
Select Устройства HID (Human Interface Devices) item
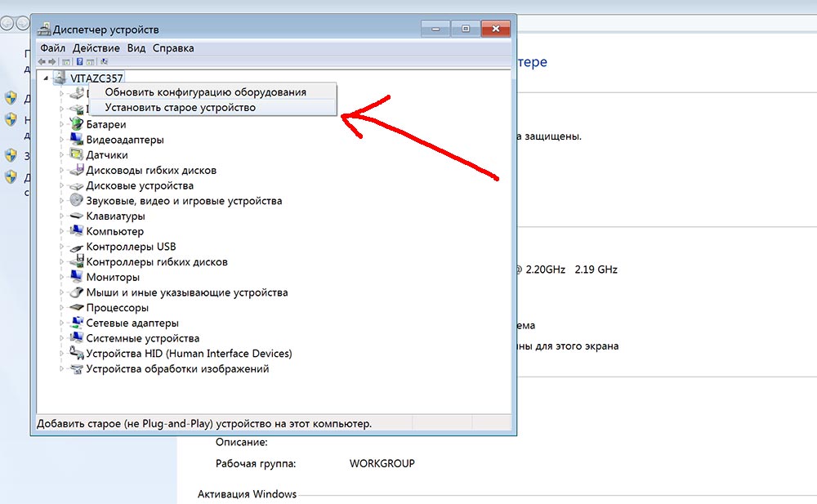(x=189, y=354)
